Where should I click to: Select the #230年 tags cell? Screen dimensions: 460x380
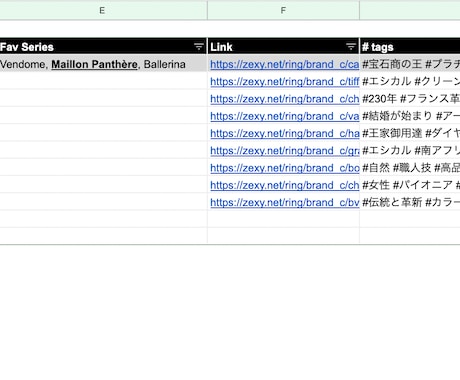(x=410, y=99)
